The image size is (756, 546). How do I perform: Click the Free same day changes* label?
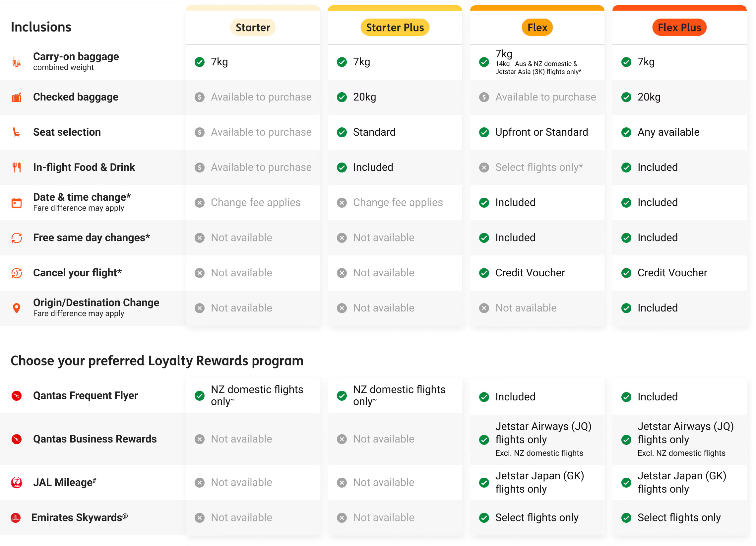coord(92,238)
